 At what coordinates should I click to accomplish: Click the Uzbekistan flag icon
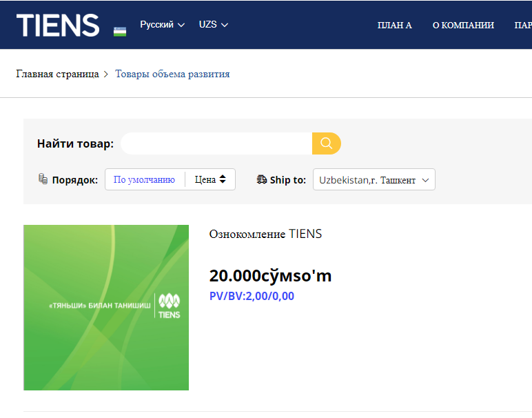coord(120,31)
